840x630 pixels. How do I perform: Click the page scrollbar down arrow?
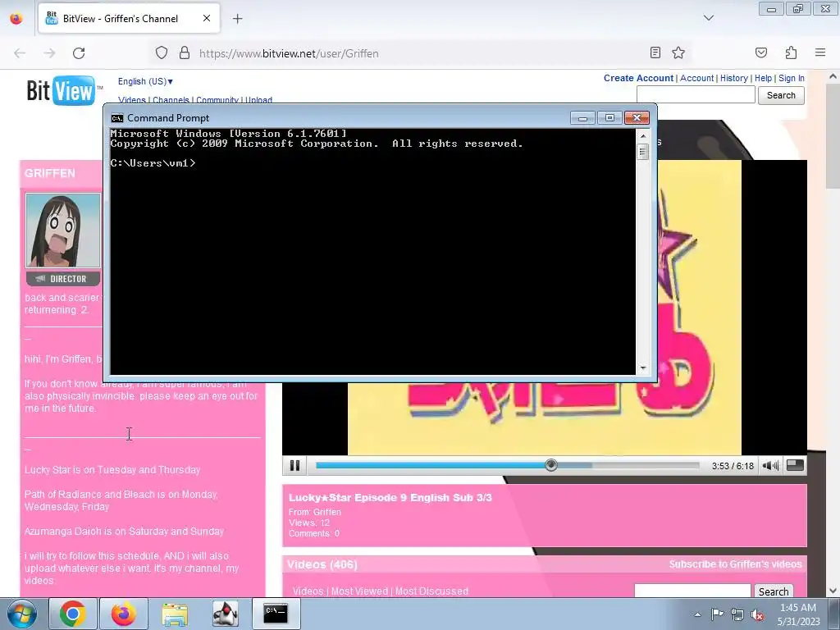tap(833, 591)
